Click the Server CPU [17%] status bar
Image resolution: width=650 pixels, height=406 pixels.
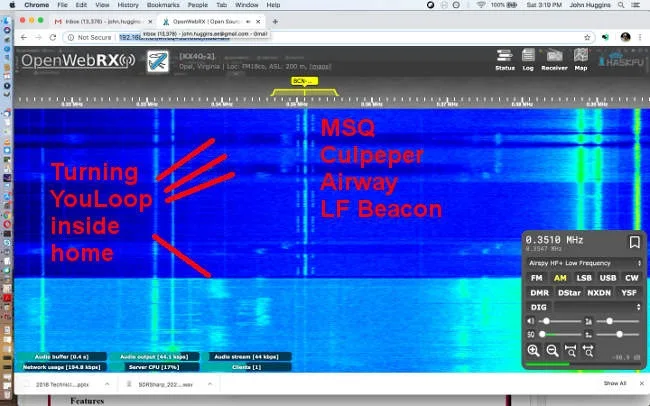pyautogui.click(x=154, y=367)
